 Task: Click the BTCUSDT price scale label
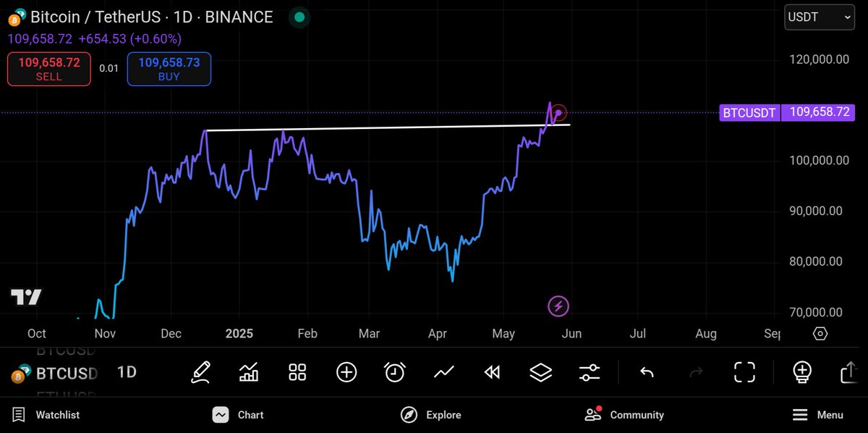[x=749, y=113]
